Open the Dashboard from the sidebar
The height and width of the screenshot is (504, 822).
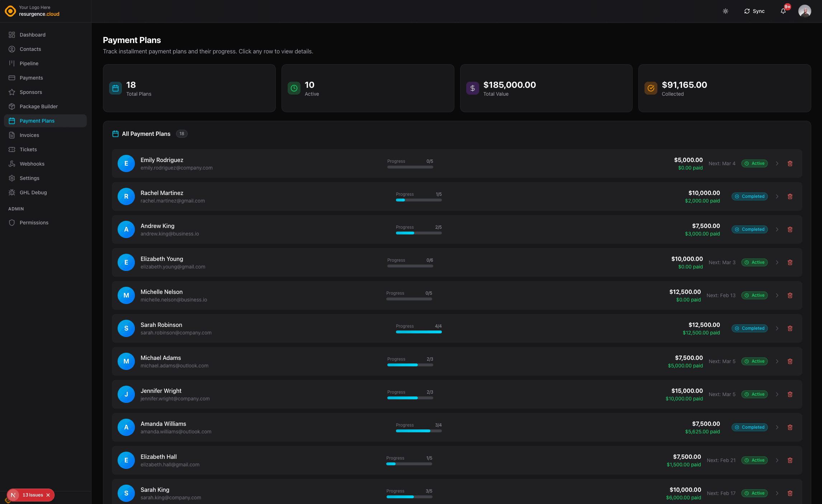tap(32, 35)
